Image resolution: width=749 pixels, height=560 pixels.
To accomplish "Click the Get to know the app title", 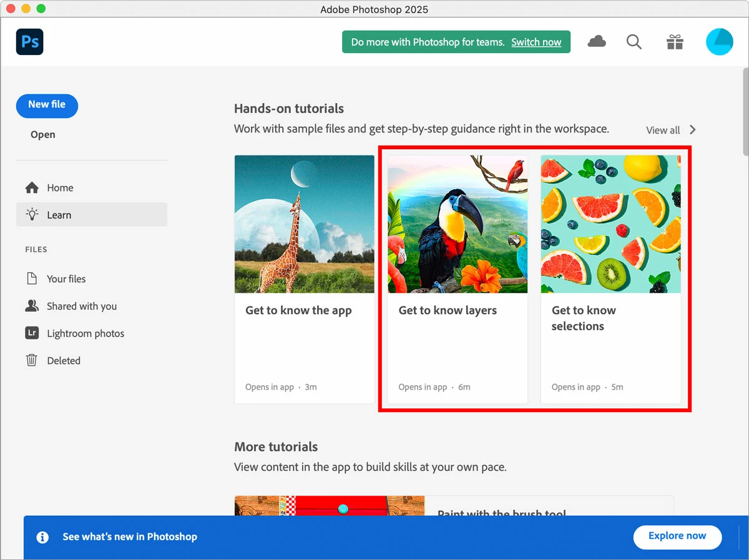I will [298, 310].
